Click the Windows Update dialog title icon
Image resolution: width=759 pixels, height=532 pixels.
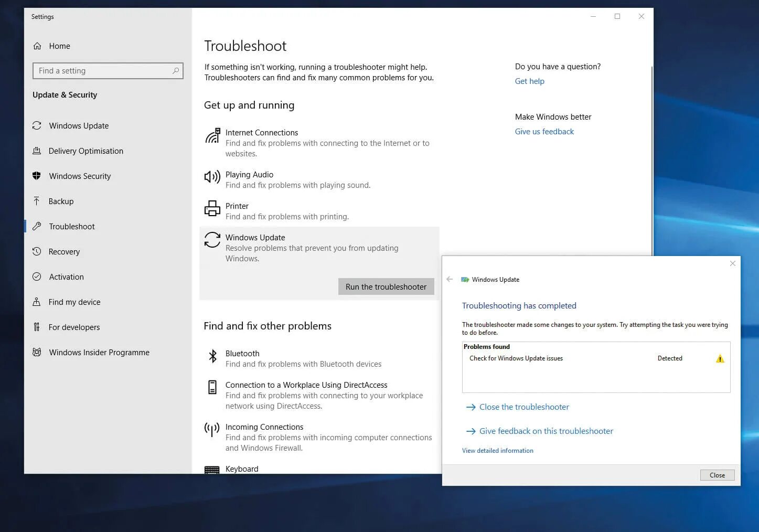[465, 280]
